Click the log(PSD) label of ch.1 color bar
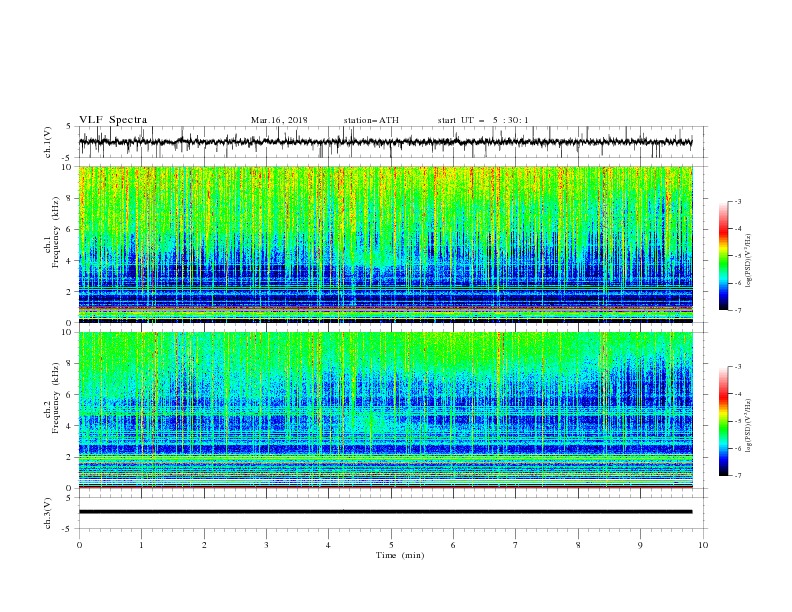 click(748, 261)
